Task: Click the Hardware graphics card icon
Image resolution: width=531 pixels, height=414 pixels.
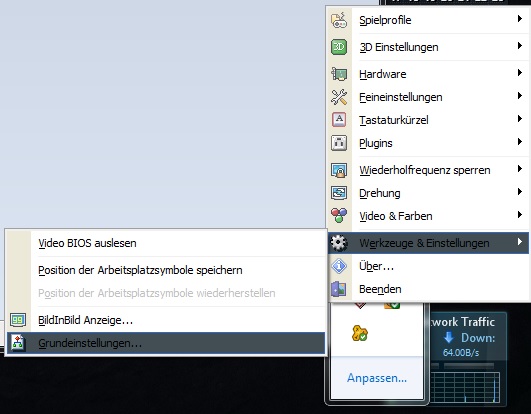Action: pos(339,74)
